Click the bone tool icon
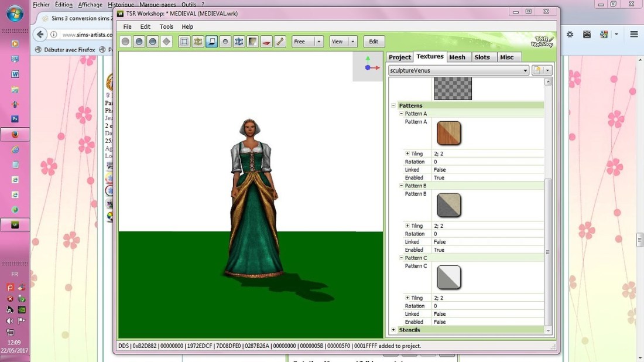Screen dimensions: 644x362 click(280, 42)
